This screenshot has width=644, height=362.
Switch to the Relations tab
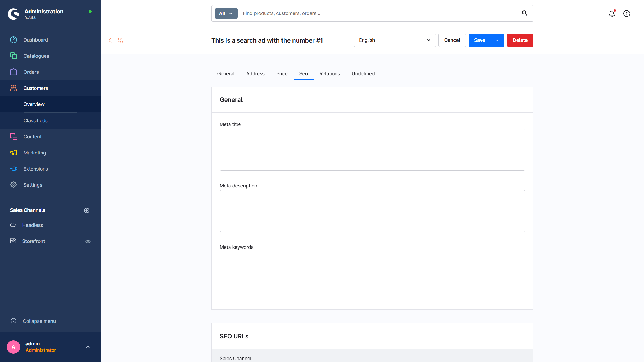[x=330, y=74]
